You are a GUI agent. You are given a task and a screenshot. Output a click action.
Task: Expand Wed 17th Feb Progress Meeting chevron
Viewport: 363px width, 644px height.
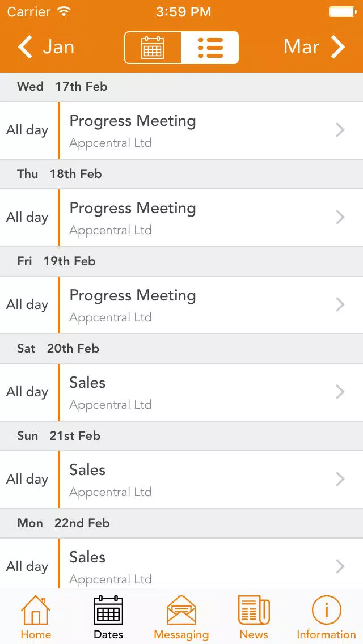pos(340,130)
